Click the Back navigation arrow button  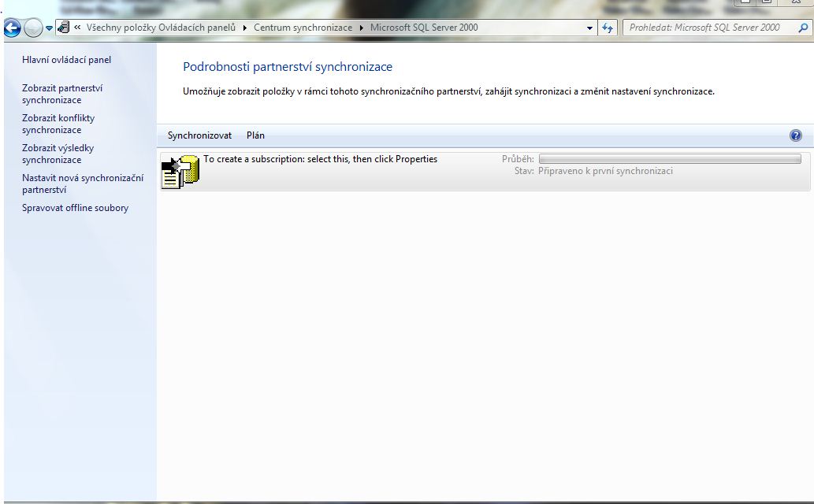(13, 28)
